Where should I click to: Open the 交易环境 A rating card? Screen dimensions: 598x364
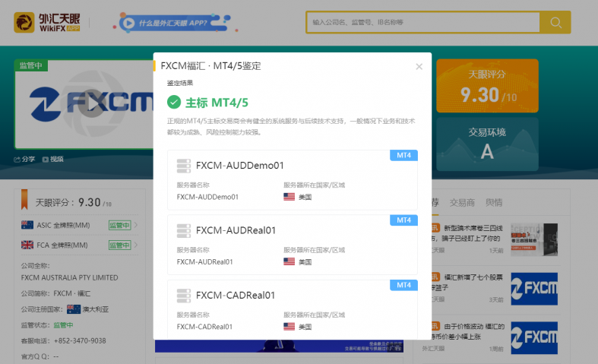pos(487,144)
